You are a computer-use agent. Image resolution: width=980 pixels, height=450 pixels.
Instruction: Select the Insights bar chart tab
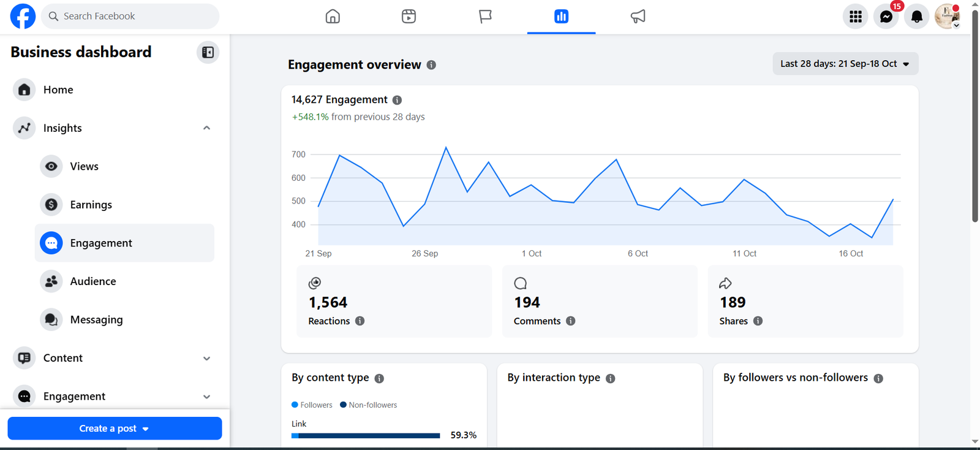point(561,17)
